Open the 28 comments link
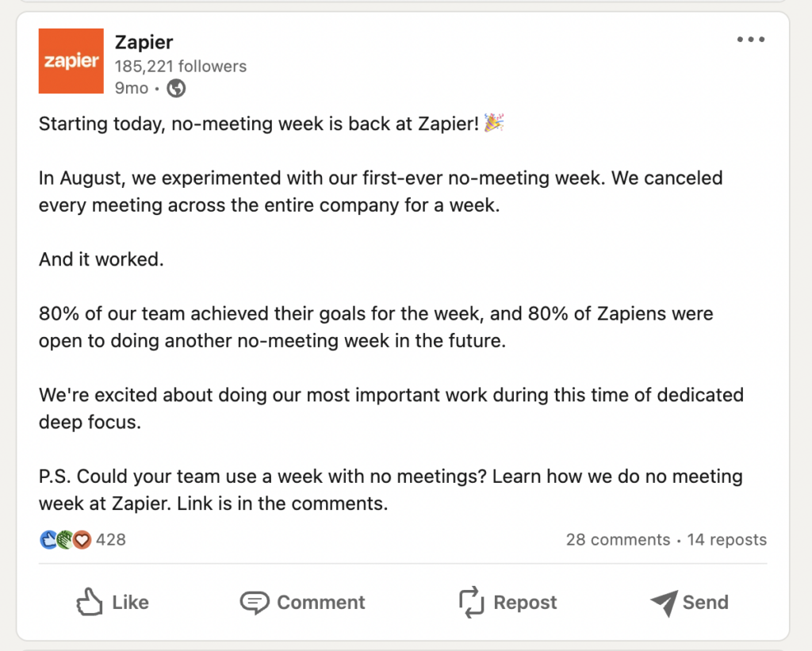Screen dimensions: 812x651 [618, 540]
